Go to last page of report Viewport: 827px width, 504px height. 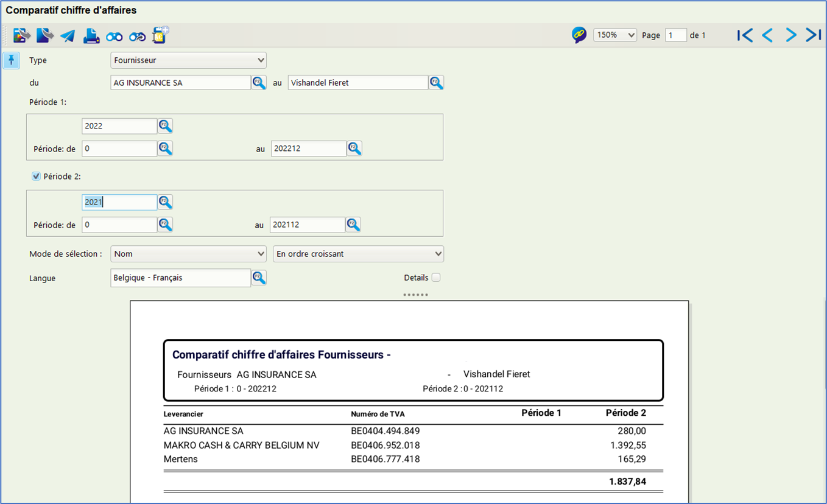point(814,35)
